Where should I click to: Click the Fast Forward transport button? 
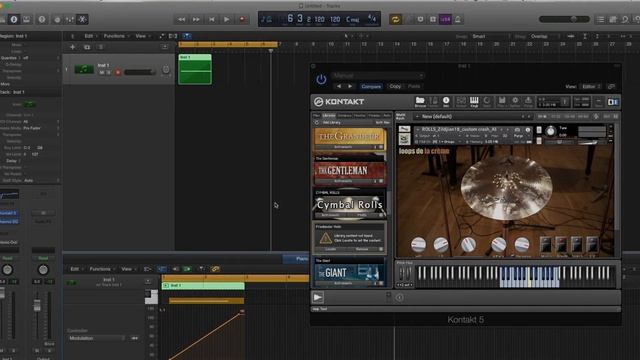coord(196,19)
